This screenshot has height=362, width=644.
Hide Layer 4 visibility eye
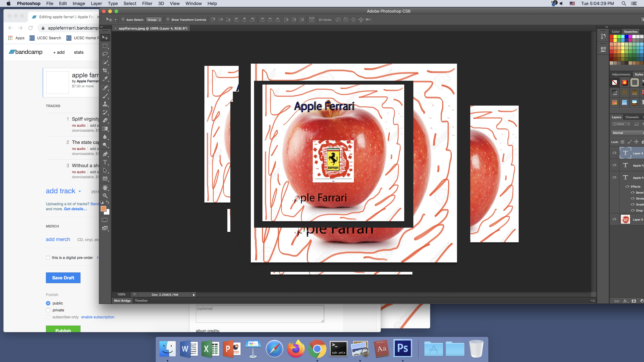pyautogui.click(x=614, y=153)
